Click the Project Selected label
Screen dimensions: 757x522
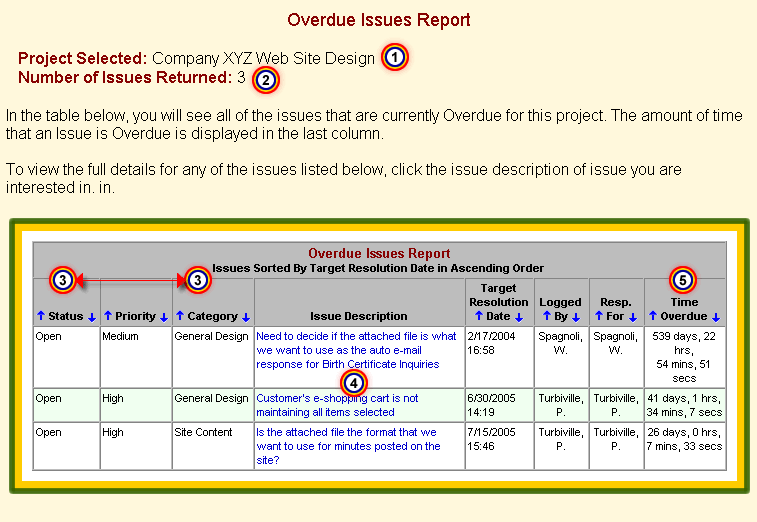coord(83,58)
